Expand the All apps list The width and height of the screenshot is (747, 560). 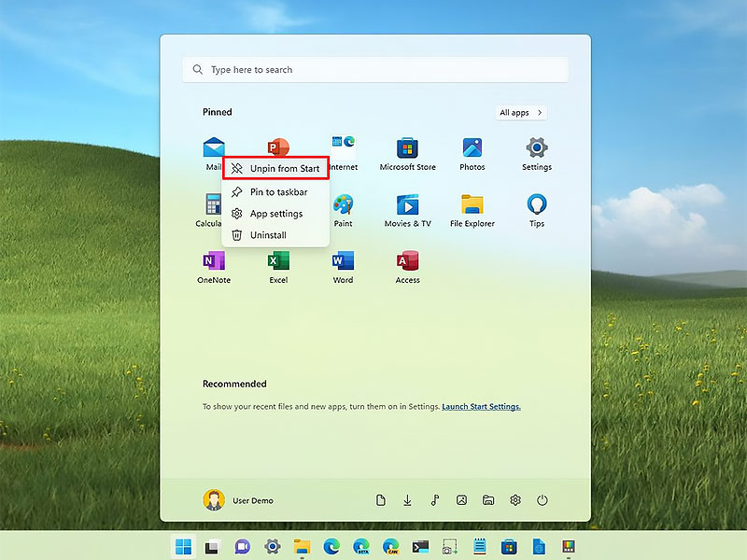point(521,112)
